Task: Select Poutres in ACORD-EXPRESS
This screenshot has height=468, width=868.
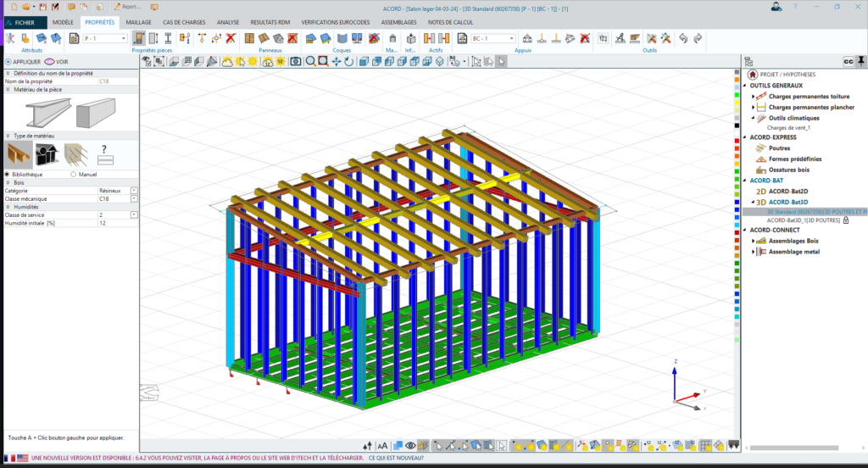Action: click(x=779, y=148)
